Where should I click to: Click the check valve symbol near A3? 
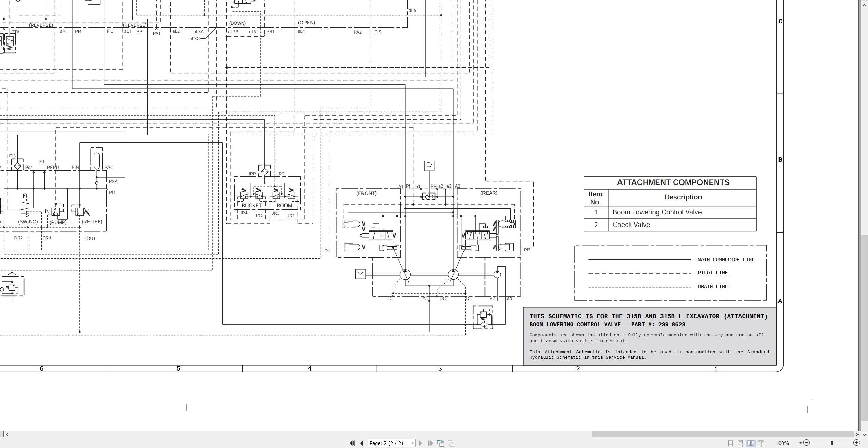click(x=483, y=317)
